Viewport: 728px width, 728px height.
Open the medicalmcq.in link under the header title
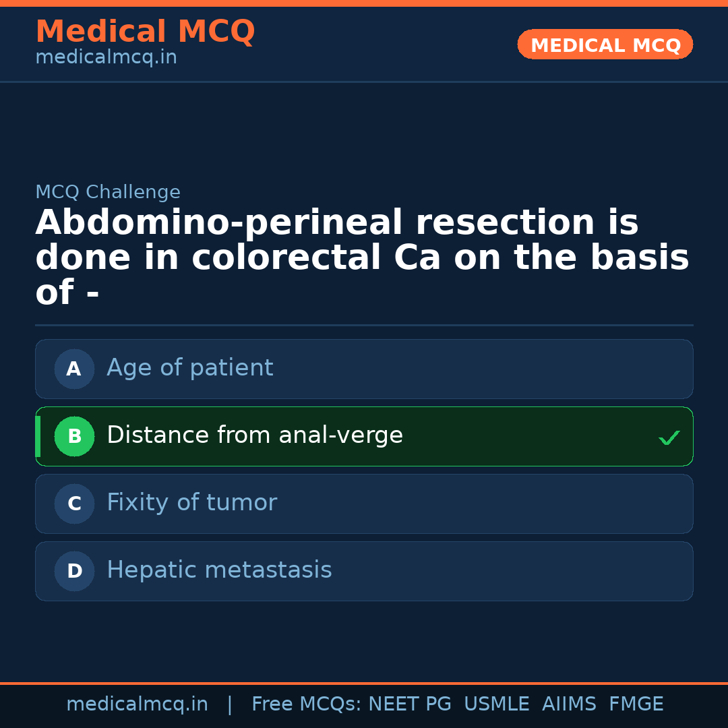106,57
